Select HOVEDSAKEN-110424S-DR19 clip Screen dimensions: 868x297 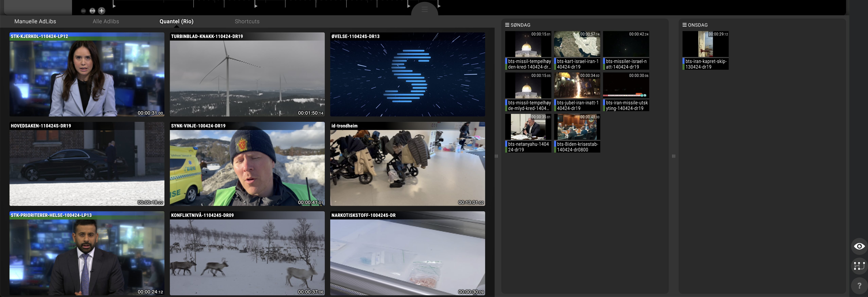(x=87, y=164)
